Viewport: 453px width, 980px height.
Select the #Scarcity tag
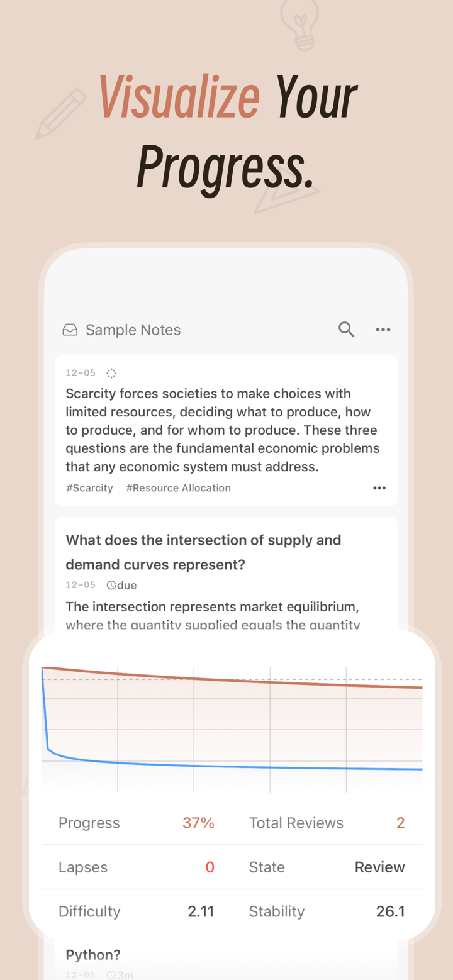(x=89, y=487)
